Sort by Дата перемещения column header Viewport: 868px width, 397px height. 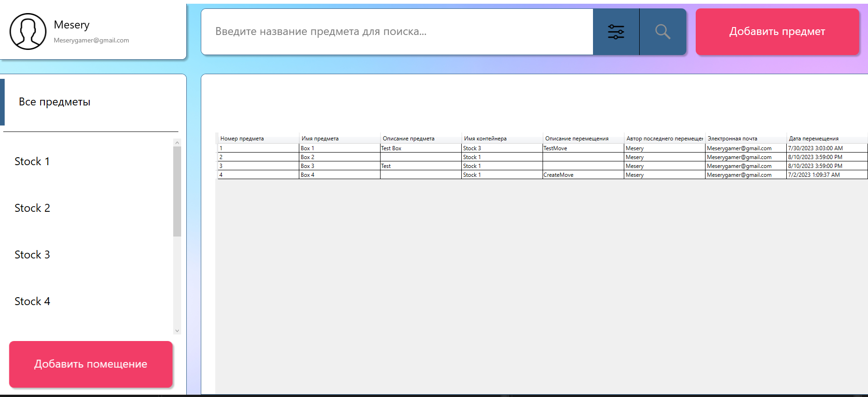tap(827, 139)
